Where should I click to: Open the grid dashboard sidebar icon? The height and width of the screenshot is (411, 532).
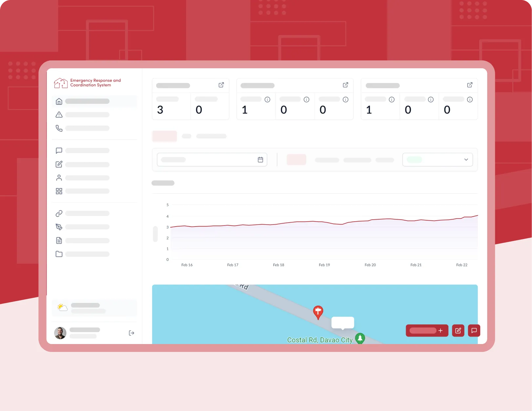coord(59,191)
